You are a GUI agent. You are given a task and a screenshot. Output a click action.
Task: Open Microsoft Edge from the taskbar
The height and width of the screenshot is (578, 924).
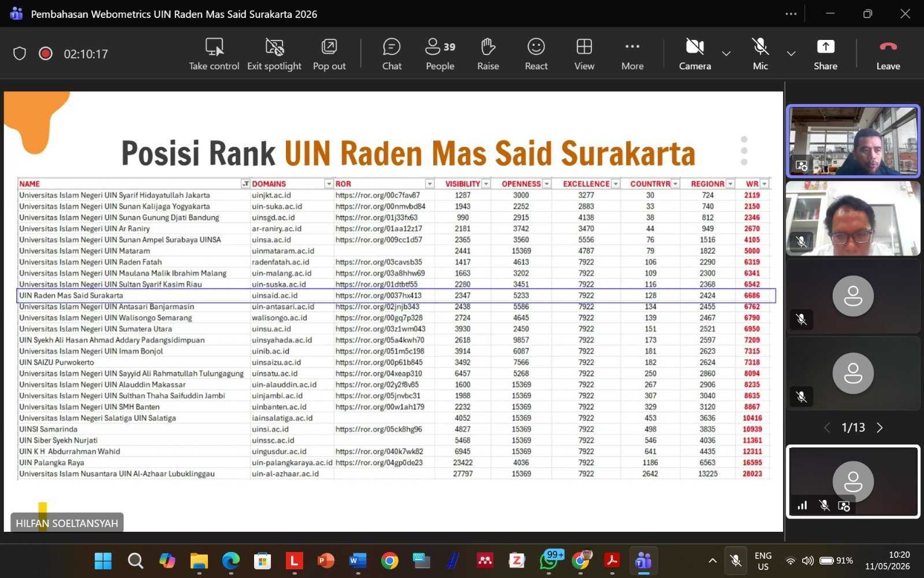231,561
